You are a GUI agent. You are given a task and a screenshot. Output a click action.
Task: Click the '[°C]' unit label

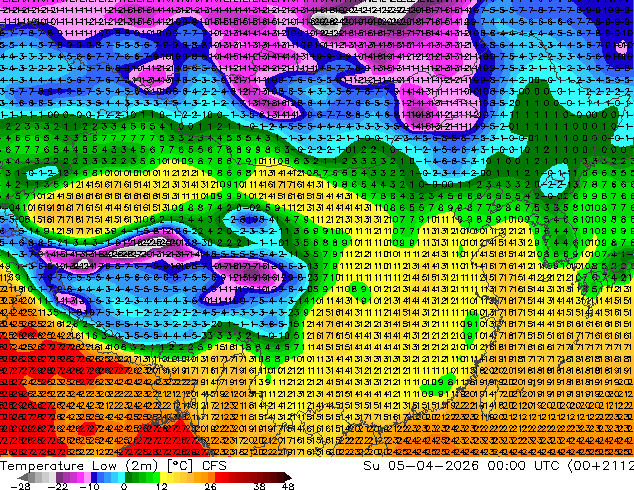(x=180, y=466)
